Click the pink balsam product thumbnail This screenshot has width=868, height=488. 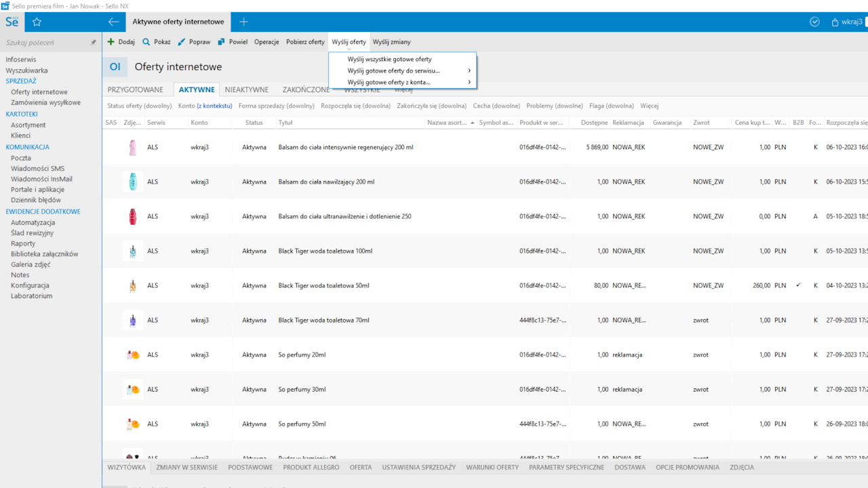[133, 147]
